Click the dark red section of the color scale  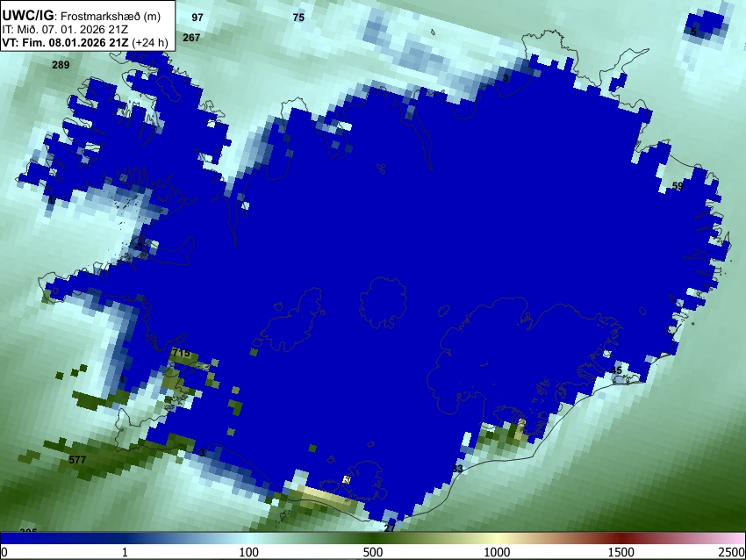coord(620,538)
